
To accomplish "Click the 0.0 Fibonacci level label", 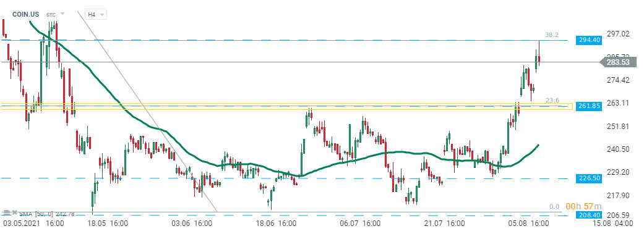I will click(555, 207).
